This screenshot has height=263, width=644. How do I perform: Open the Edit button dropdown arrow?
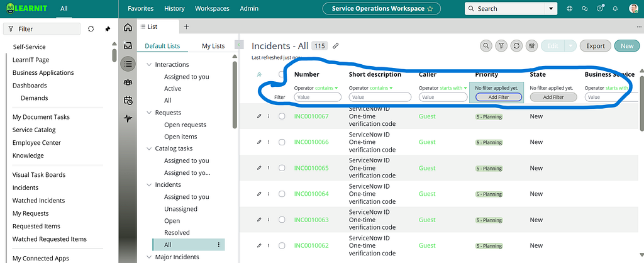tap(570, 46)
